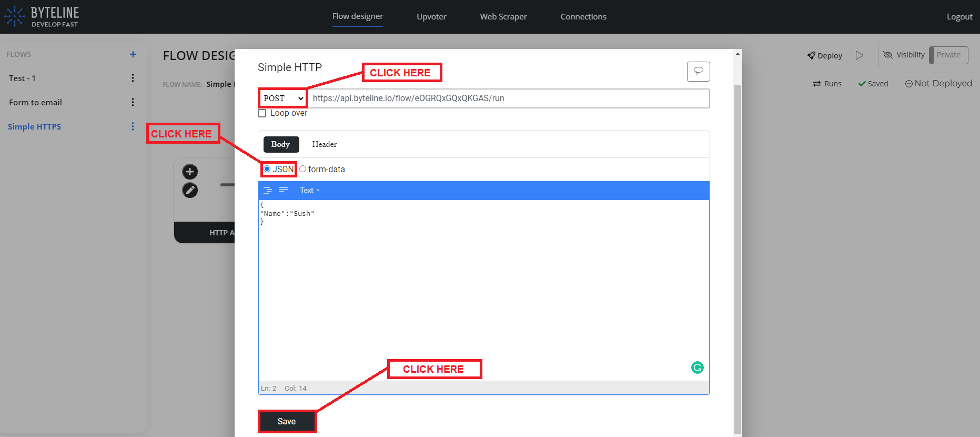Click inside the JSON body editor
This screenshot has width=980, height=437.
[x=483, y=290]
